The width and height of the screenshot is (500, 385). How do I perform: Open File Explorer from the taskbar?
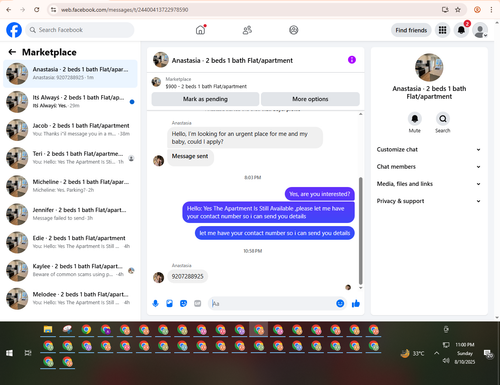click(x=48, y=330)
